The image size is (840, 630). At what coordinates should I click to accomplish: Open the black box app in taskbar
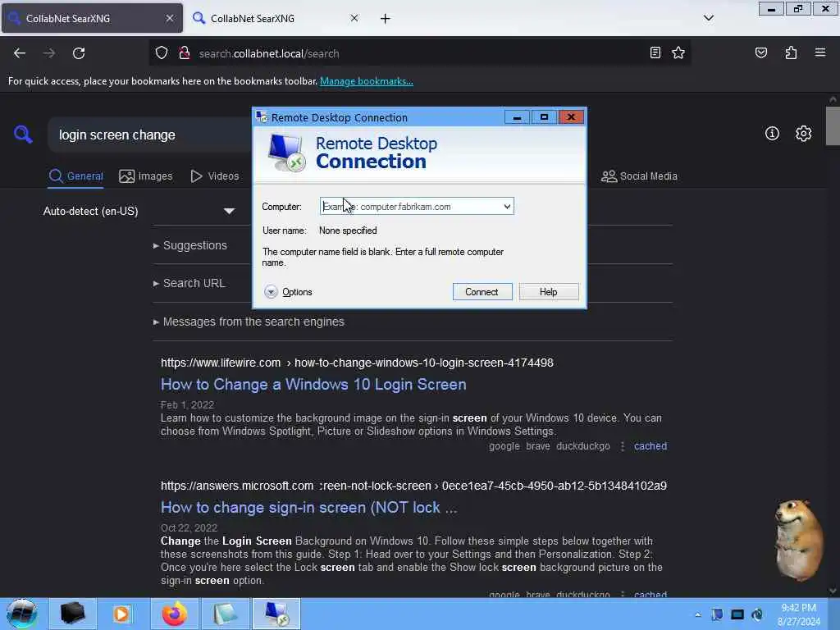73,614
